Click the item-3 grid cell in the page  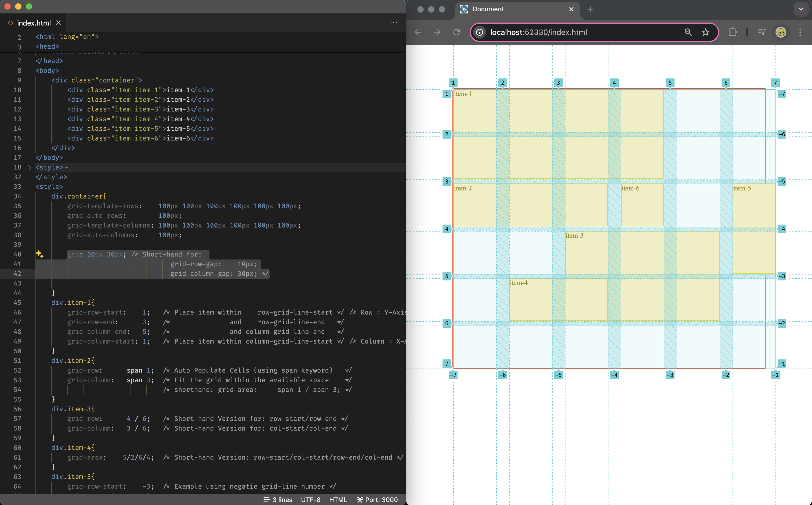[642, 276]
